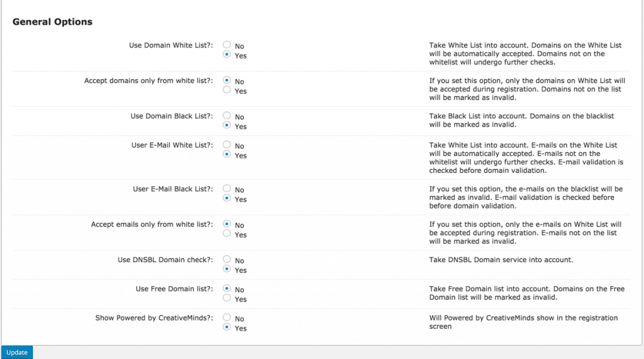Disable User E-Mail White List with No
Image resolution: width=644 pixels, height=359 pixels.
(x=227, y=145)
